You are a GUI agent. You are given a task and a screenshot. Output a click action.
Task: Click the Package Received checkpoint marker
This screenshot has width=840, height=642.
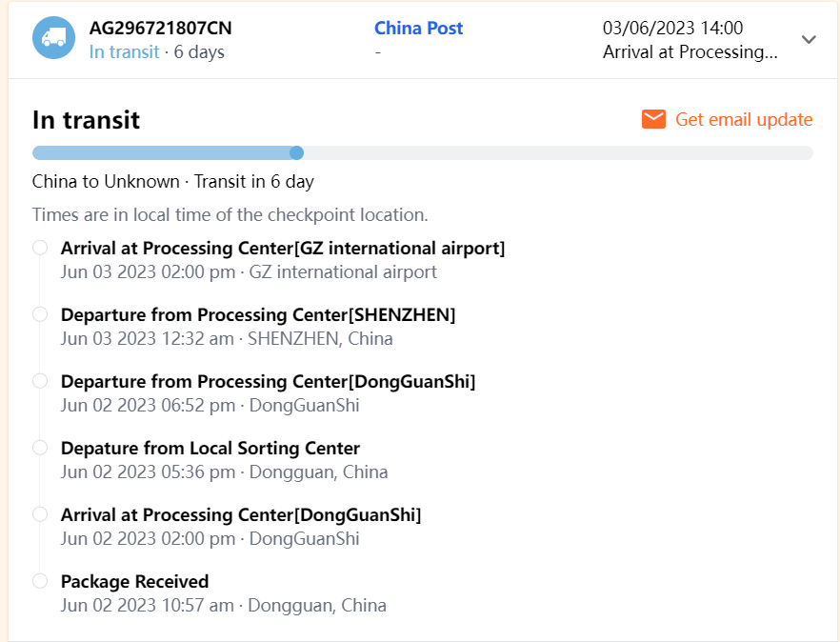tap(40, 581)
